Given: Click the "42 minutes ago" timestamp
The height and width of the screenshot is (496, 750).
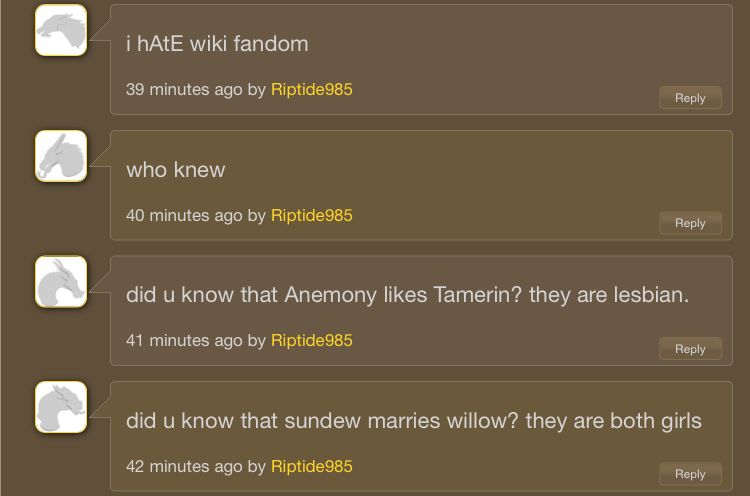Looking at the screenshot, I should click(x=184, y=466).
